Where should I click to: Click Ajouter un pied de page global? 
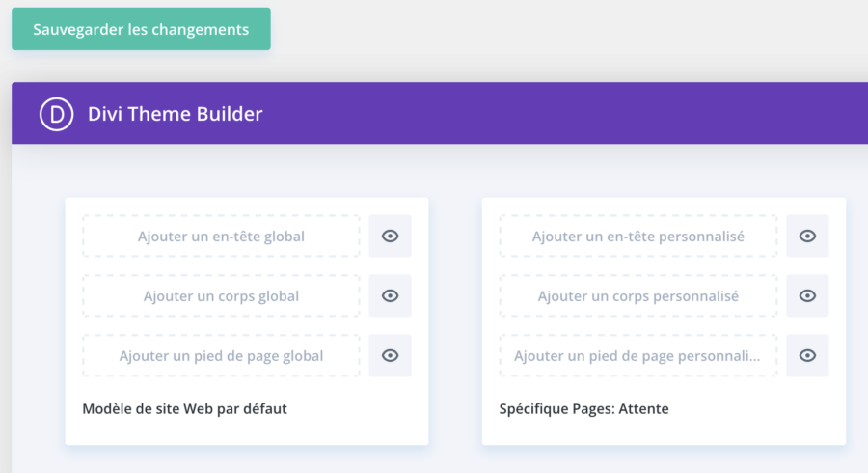click(221, 356)
